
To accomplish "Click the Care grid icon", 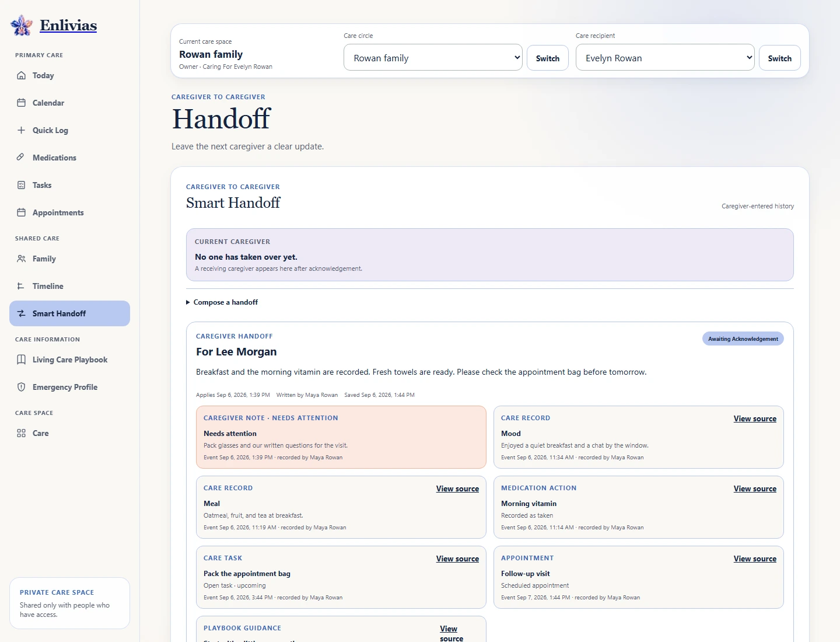I will point(21,433).
